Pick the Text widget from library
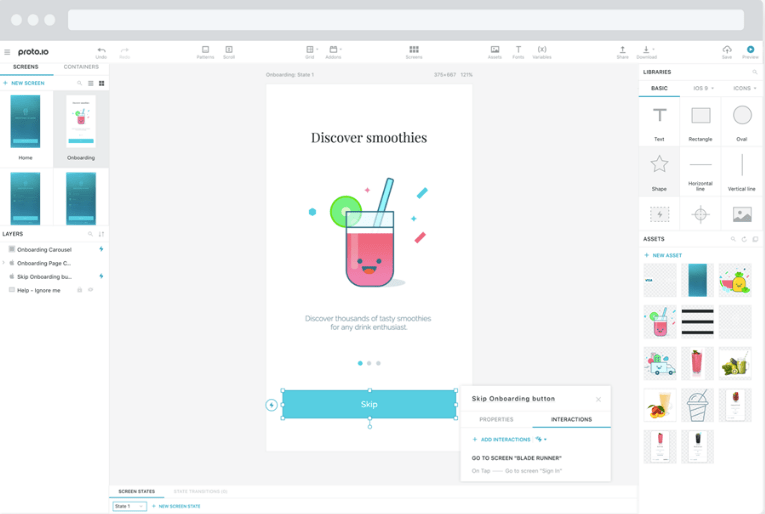The image size is (765, 514). pyautogui.click(x=659, y=122)
